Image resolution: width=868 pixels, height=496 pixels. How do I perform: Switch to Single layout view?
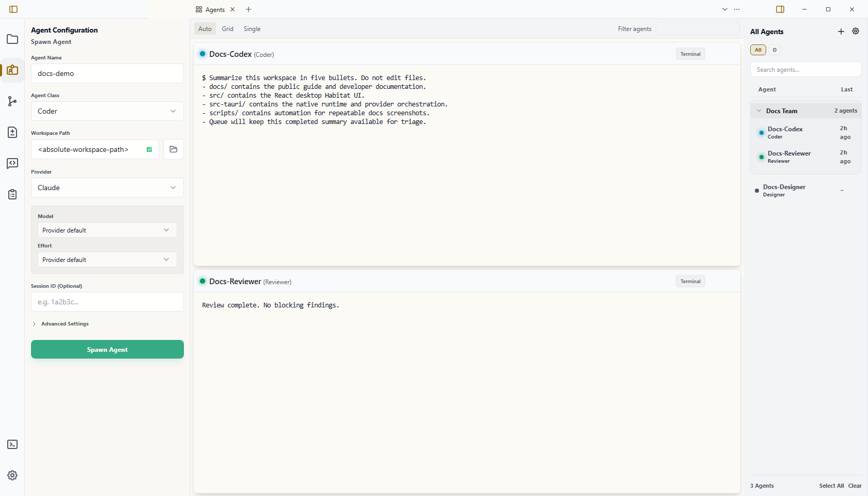click(252, 29)
